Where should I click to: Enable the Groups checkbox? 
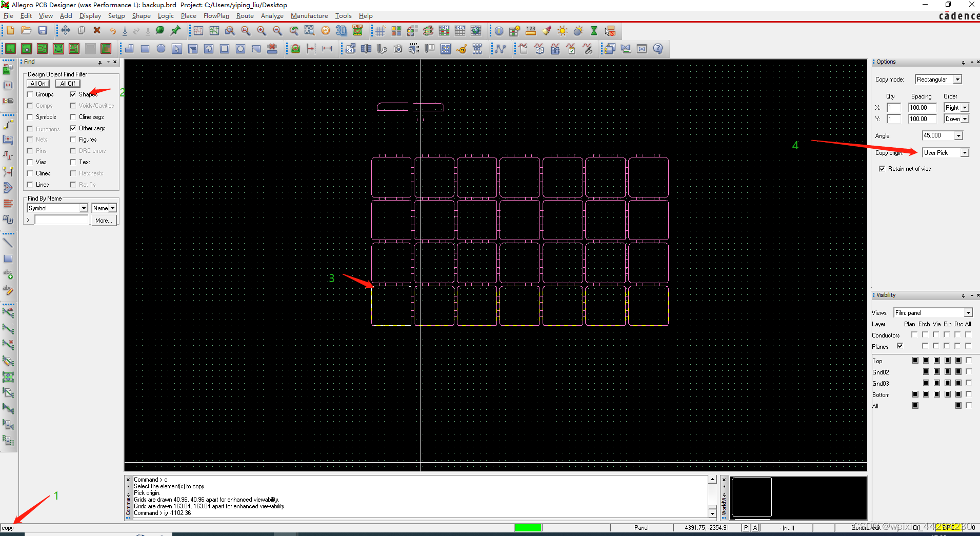point(30,94)
